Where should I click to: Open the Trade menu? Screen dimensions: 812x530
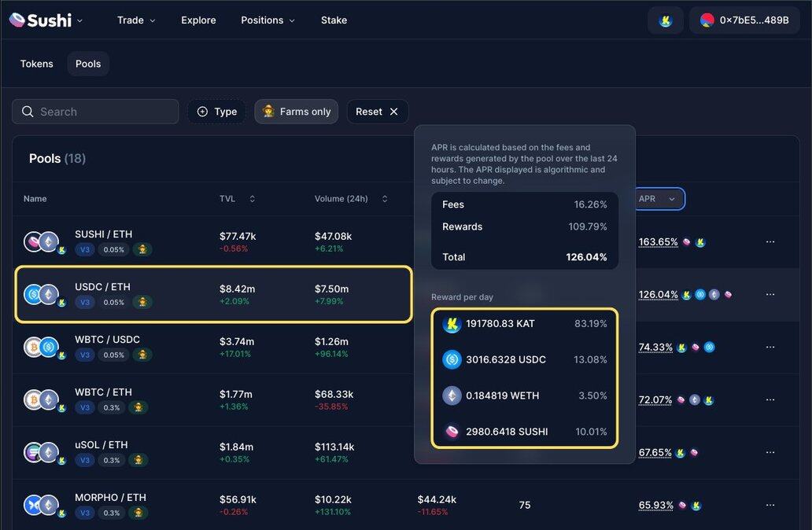pyautogui.click(x=135, y=20)
